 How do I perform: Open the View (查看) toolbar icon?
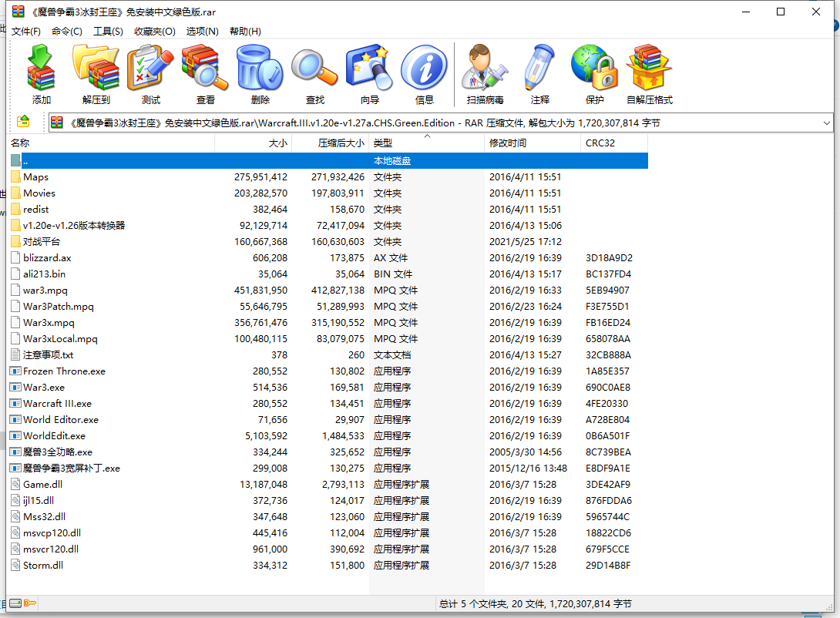pyautogui.click(x=205, y=74)
